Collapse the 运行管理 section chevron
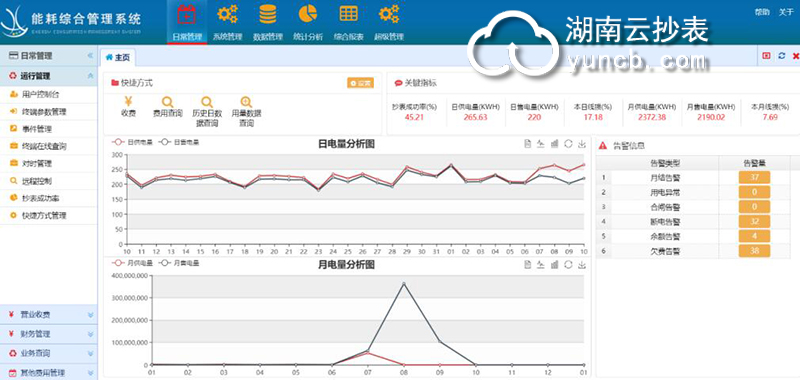Viewport: 800px width, 380px height. point(90,76)
